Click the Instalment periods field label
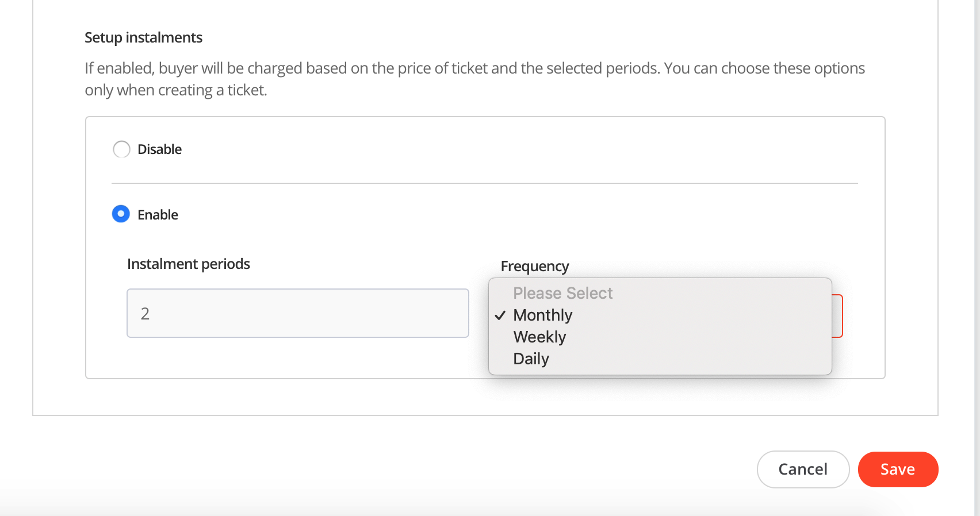Image resolution: width=980 pixels, height=516 pixels. [188, 264]
